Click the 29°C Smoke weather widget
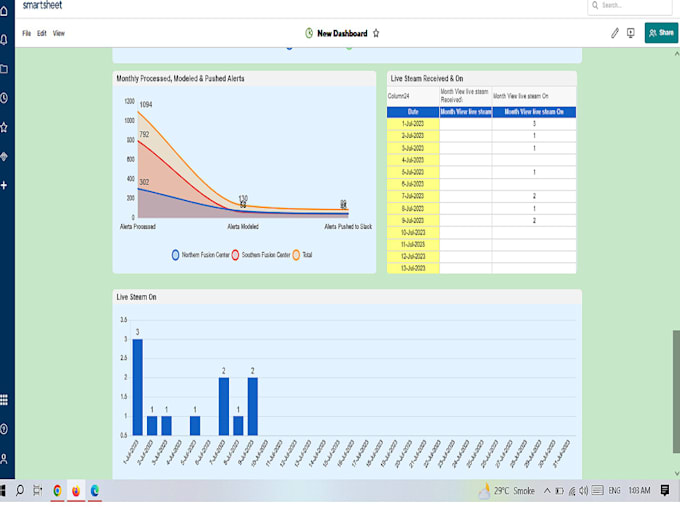 [x=507, y=491]
